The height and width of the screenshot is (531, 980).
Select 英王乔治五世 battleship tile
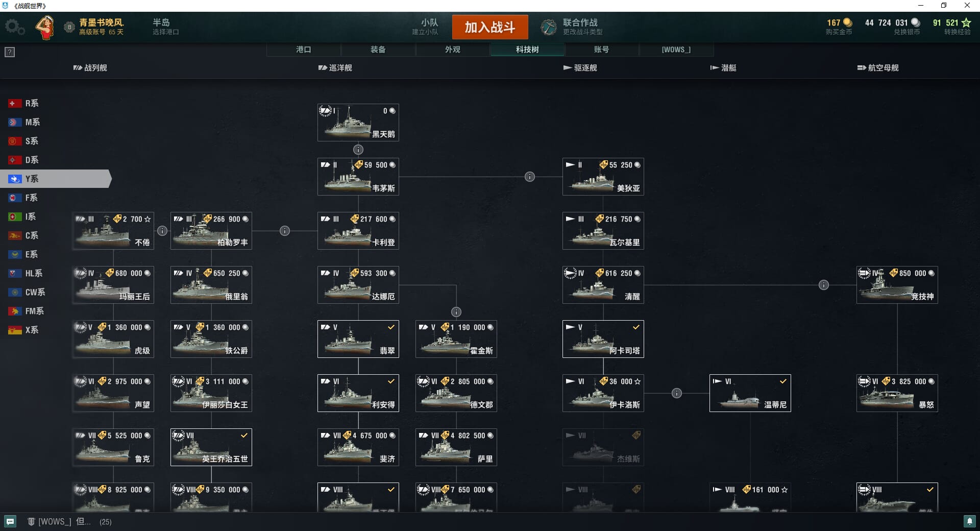point(211,447)
